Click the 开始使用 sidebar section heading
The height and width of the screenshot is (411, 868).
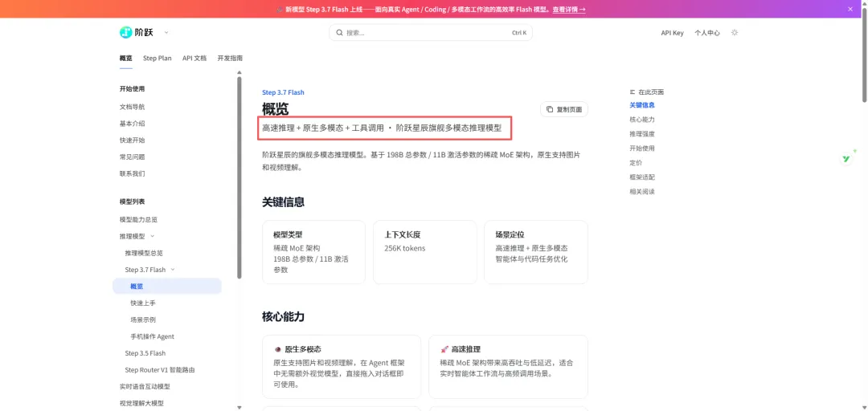[132, 88]
